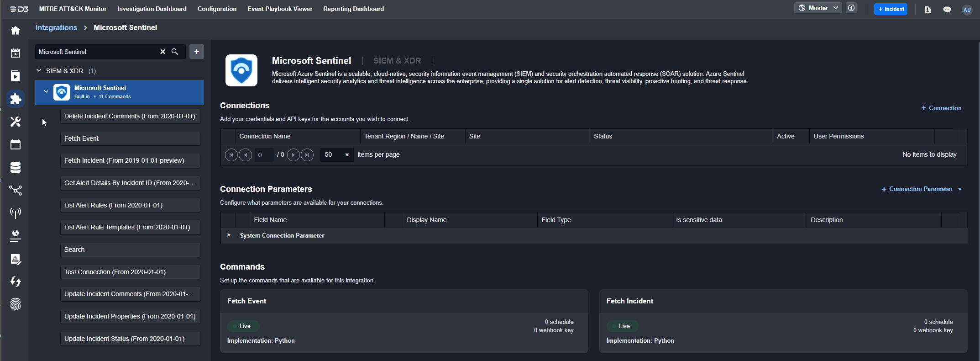This screenshot has height=361, width=980.
Task: Click the plus button to add integration
Action: (x=197, y=52)
